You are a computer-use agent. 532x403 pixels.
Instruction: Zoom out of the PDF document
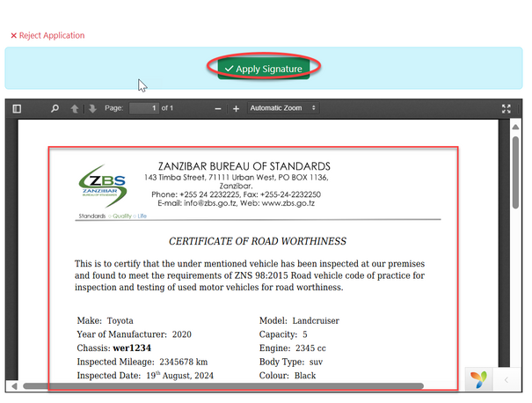(x=218, y=108)
